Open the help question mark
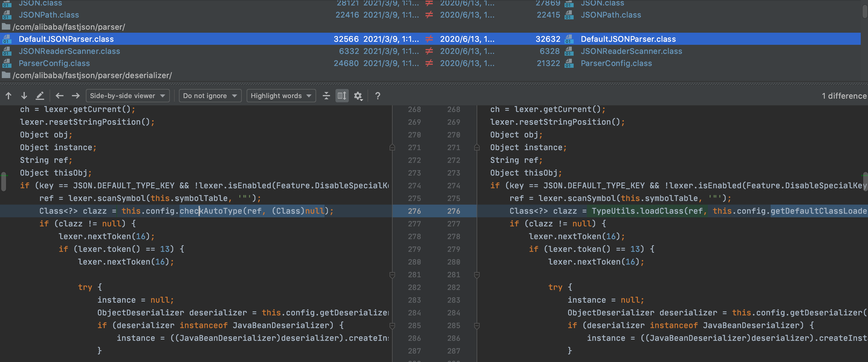The height and width of the screenshot is (362, 868). 377,96
